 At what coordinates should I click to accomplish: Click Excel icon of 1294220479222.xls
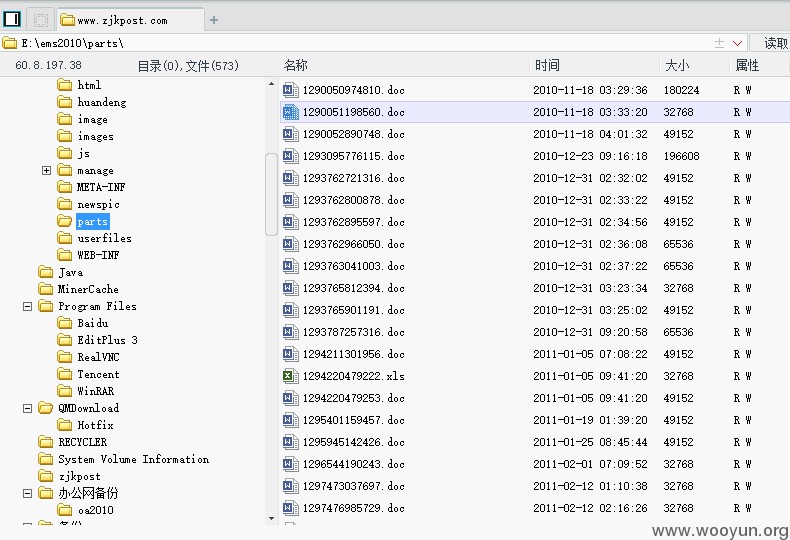click(290, 376)
